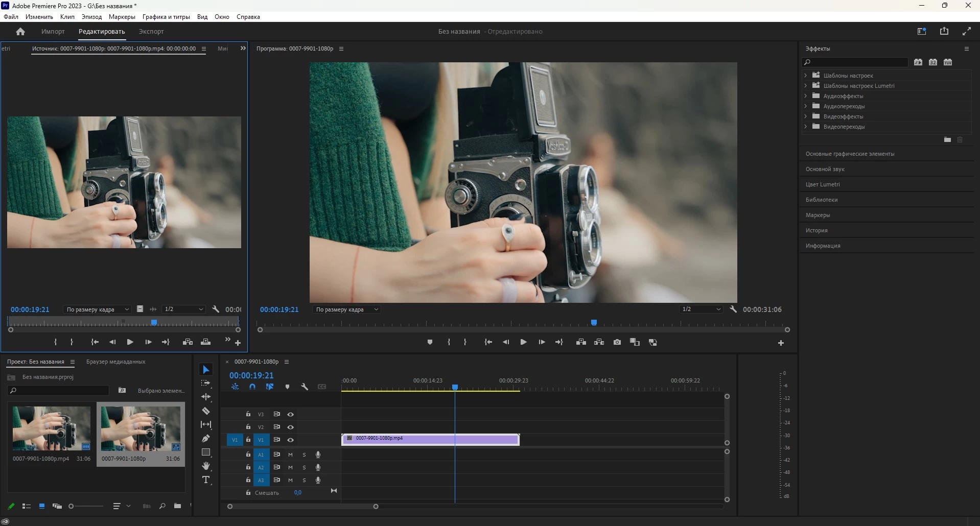The width and height of the screenshot is (980, 526).
Task: Select the Type tool
Action: point(206,480)
